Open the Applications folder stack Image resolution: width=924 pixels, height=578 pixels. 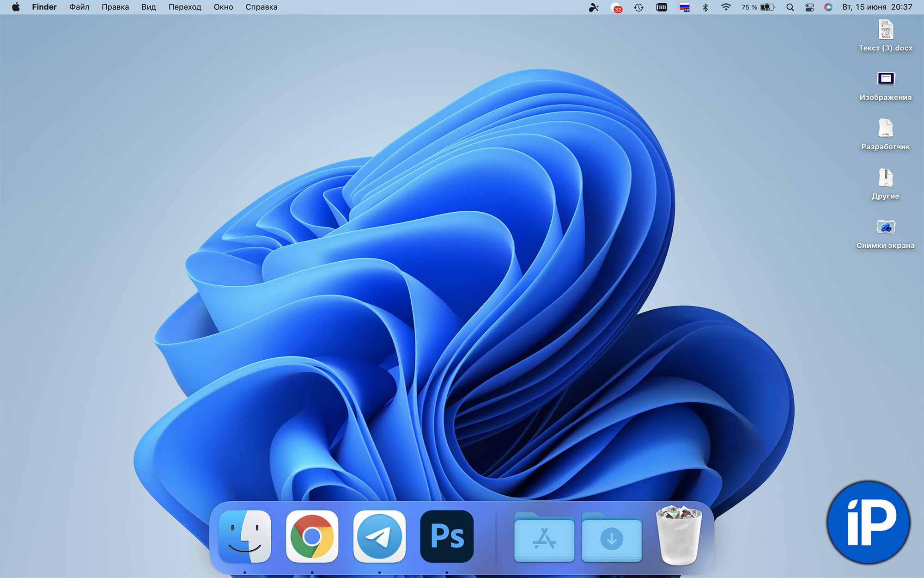544,538
